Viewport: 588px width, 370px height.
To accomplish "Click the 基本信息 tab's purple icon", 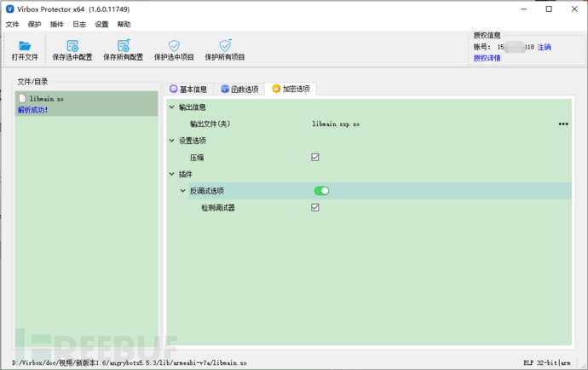I will point(173,89).
